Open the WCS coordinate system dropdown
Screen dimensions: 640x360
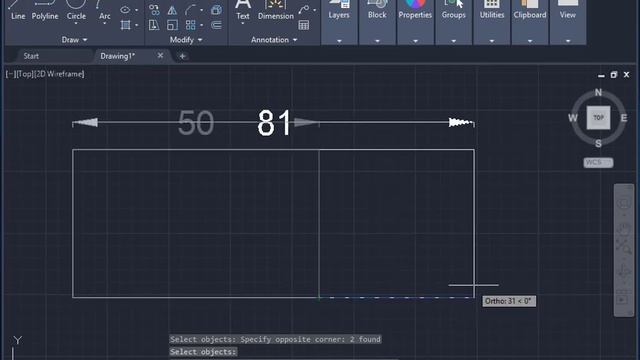[x=598, y=162]
